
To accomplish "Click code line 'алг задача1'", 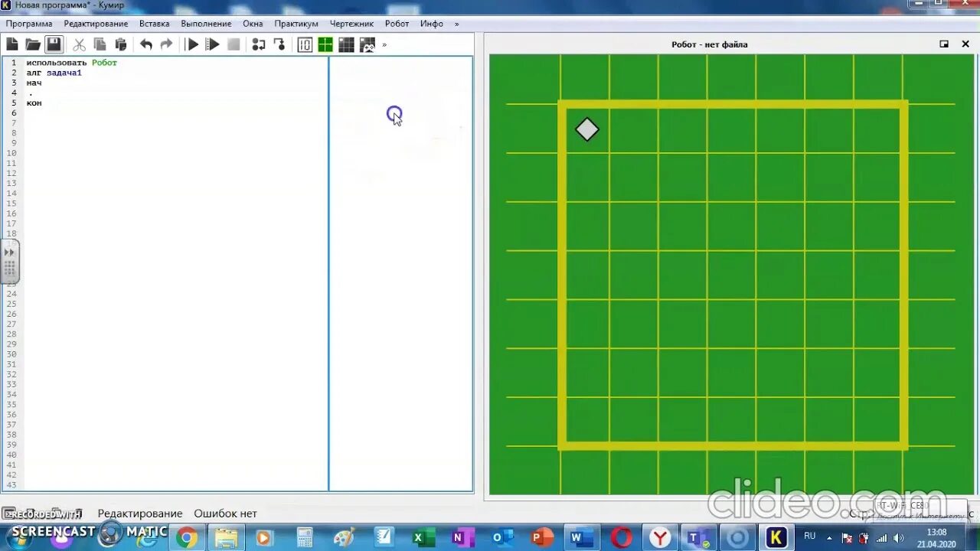I will (x=54, y=73).
